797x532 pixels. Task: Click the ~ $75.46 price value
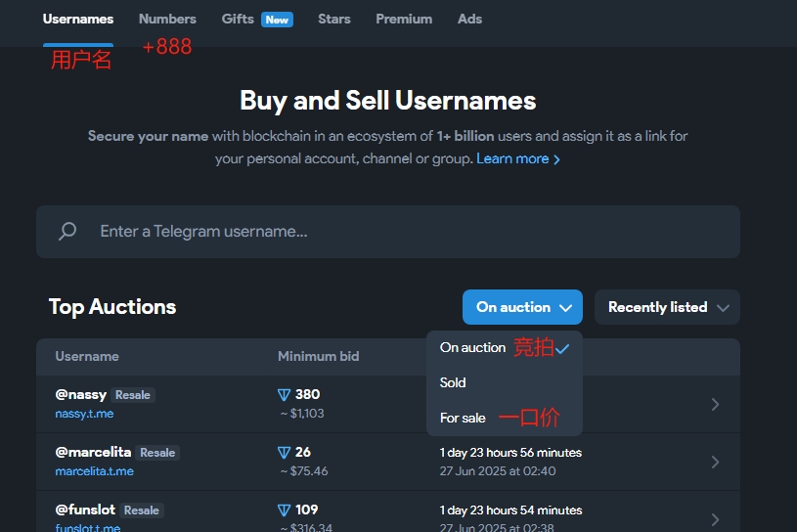point(304,471)
